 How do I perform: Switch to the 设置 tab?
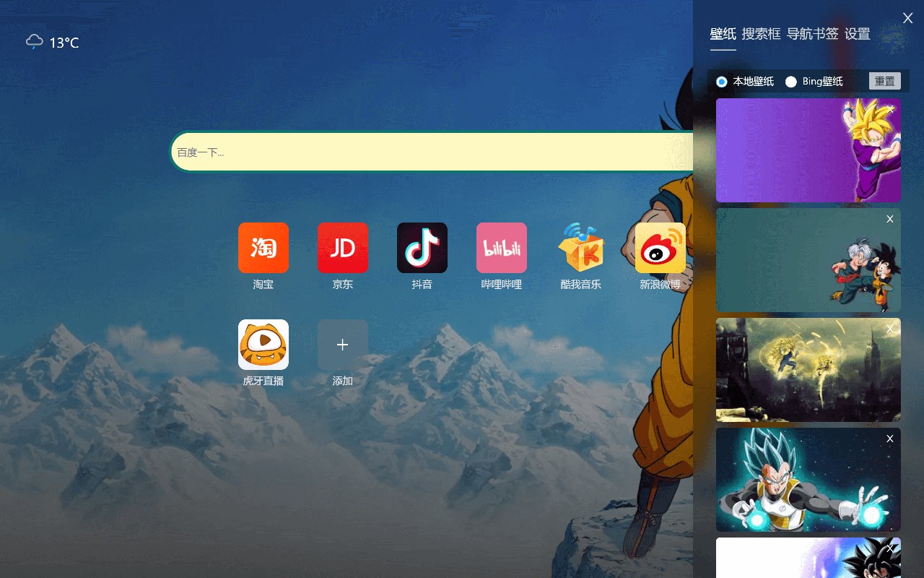point(858,34)
